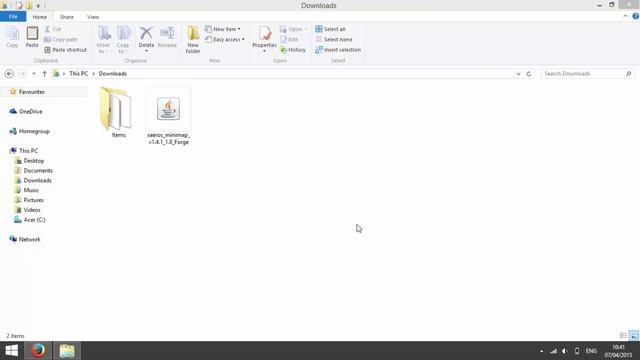
Task: Click the Copy path option
Action: [60, 39]
